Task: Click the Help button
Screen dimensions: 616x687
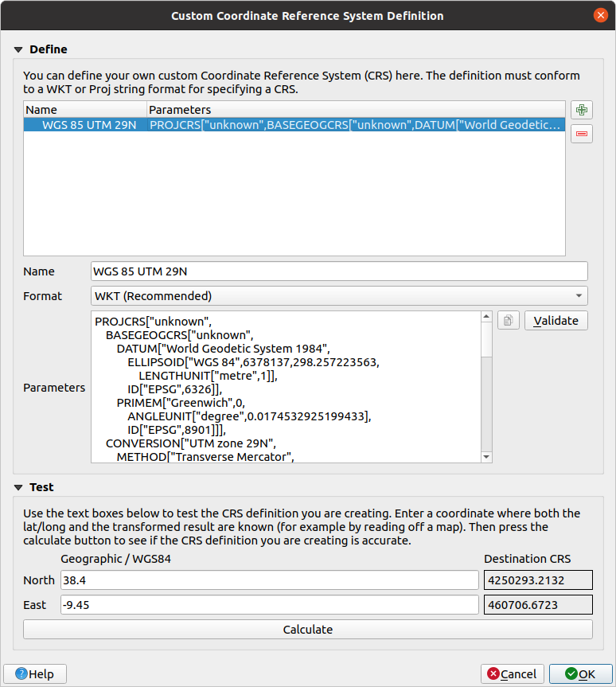Action: (35, 673)
